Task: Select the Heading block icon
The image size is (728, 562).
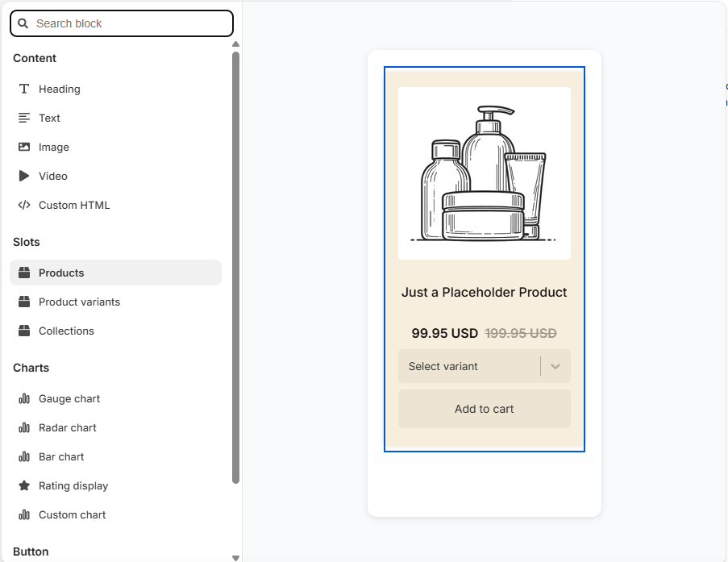Action: point(24,89)
